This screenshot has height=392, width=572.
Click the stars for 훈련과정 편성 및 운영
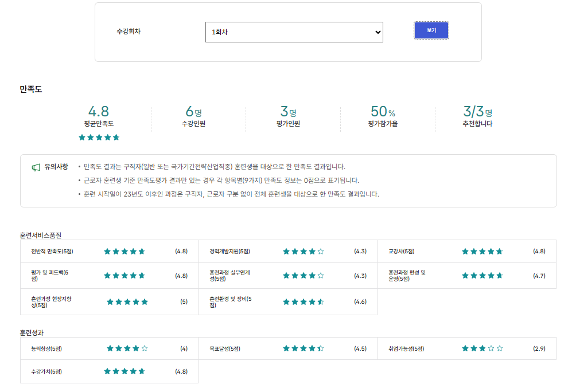click(x=482, y=276)
